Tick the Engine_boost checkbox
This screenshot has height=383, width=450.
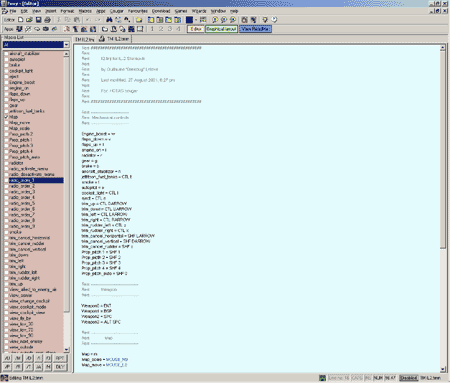click(6, 82)
